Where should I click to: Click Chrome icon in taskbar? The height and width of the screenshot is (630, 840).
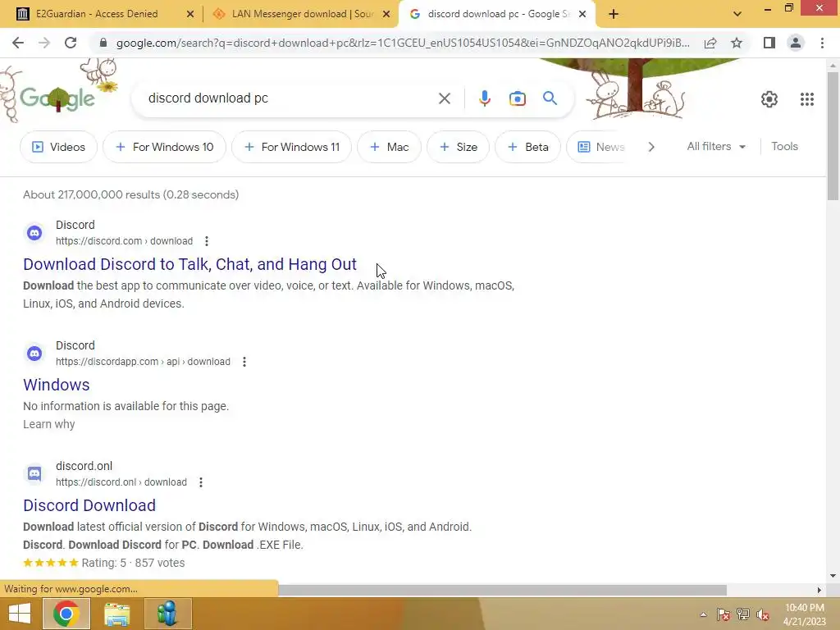(66, 614)
